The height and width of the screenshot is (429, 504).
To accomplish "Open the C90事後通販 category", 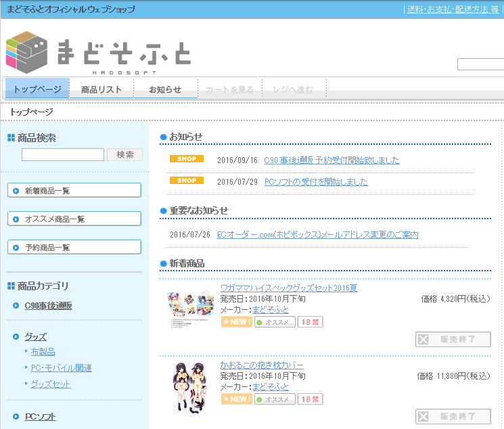I will (x=48, y=305).
